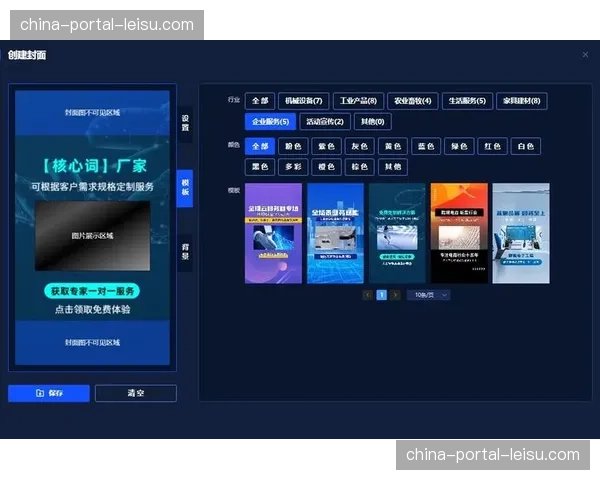Screen dimensions: 600x480
Task: Filter industry by 工业产品(8)
Action: click(358, 101)
